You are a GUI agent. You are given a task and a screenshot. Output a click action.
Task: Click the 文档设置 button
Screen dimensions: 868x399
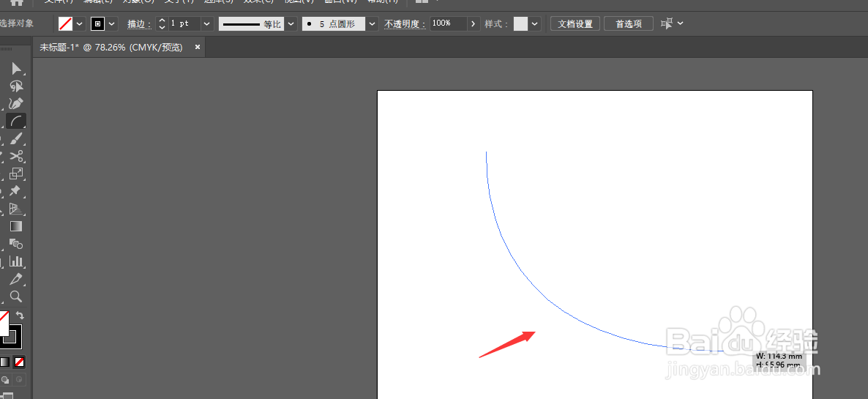[x=575, y=24]
